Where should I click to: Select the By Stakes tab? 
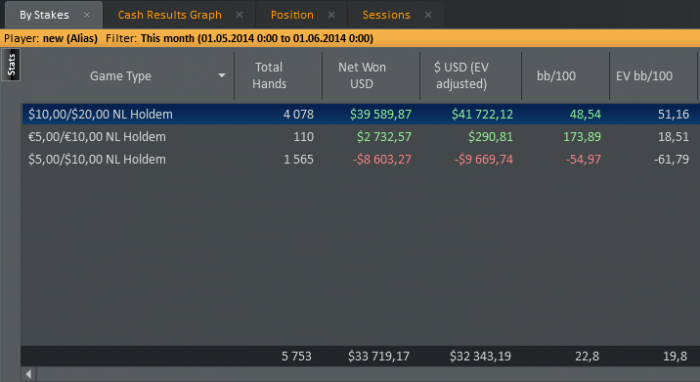click(44, 15)
